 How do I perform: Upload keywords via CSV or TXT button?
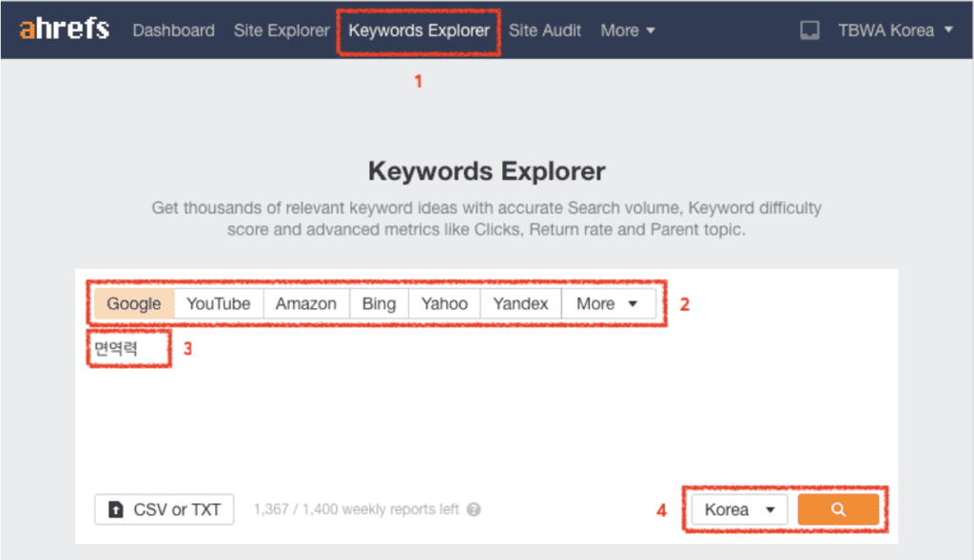coord(164,509)
